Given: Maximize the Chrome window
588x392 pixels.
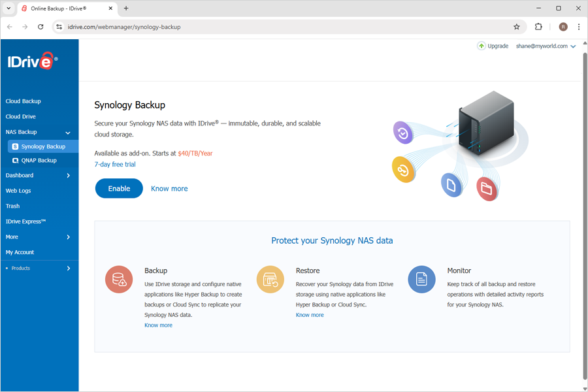Looking at the screenshot, I should pyautogui.click(x=559, y=8).
